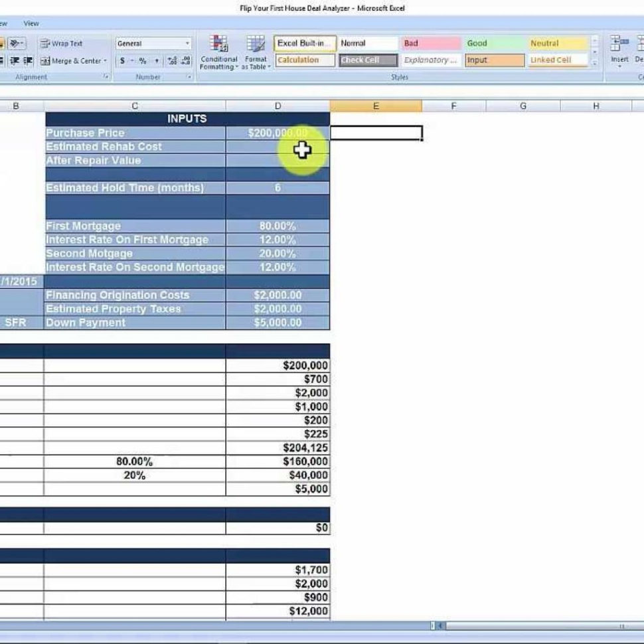The width and height of the screenshot is (644, 644).
Task: Select the Purchase Price value $200,000.00
Action: pos(278,133)
